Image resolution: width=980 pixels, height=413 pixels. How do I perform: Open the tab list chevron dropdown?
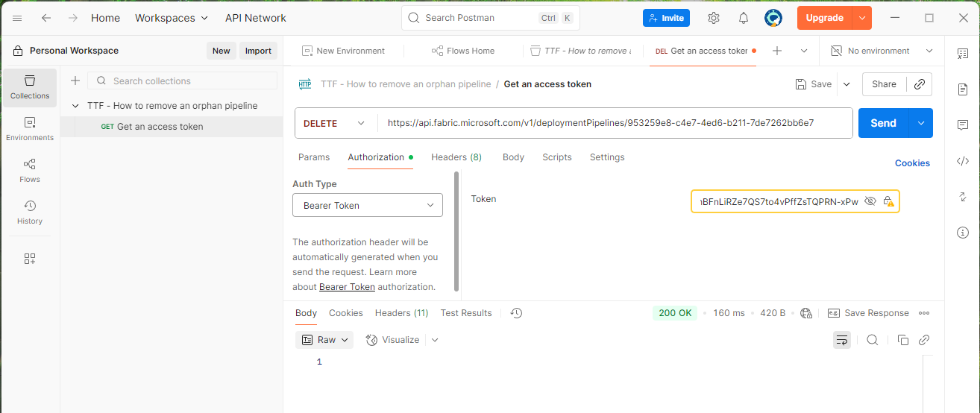[x=804, y=51]
